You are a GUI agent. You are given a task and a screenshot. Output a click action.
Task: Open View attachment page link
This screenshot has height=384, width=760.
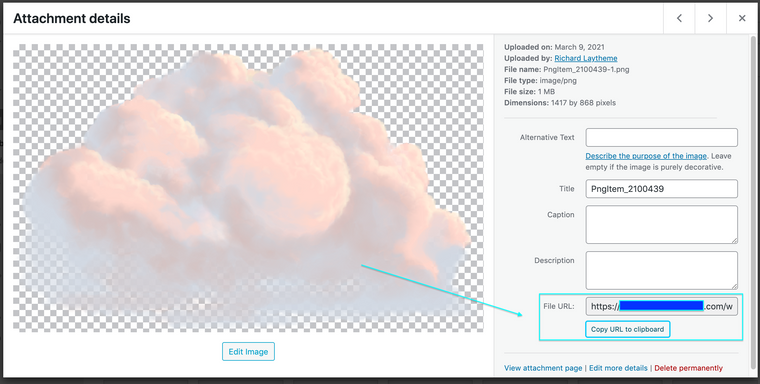pyautogui.click(x=543, y=368)
